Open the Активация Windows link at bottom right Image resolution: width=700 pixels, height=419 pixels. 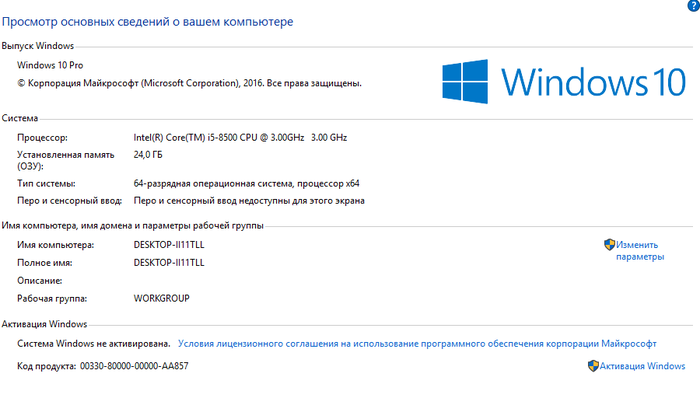coord(642,366)
